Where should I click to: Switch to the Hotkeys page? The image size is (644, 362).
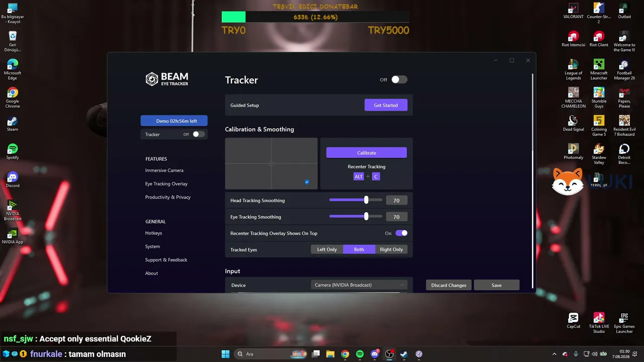pos(154,233)
